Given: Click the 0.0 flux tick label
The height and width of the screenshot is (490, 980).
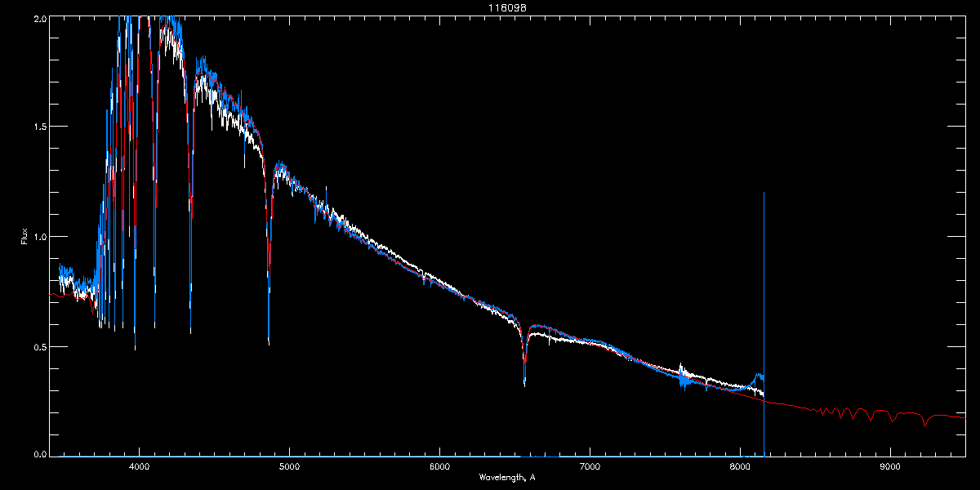Looking at the screenshot, I should 39,453.
